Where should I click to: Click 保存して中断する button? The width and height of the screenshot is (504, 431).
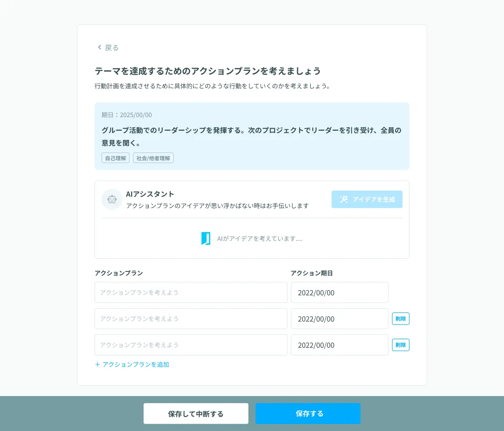[196, 414]
